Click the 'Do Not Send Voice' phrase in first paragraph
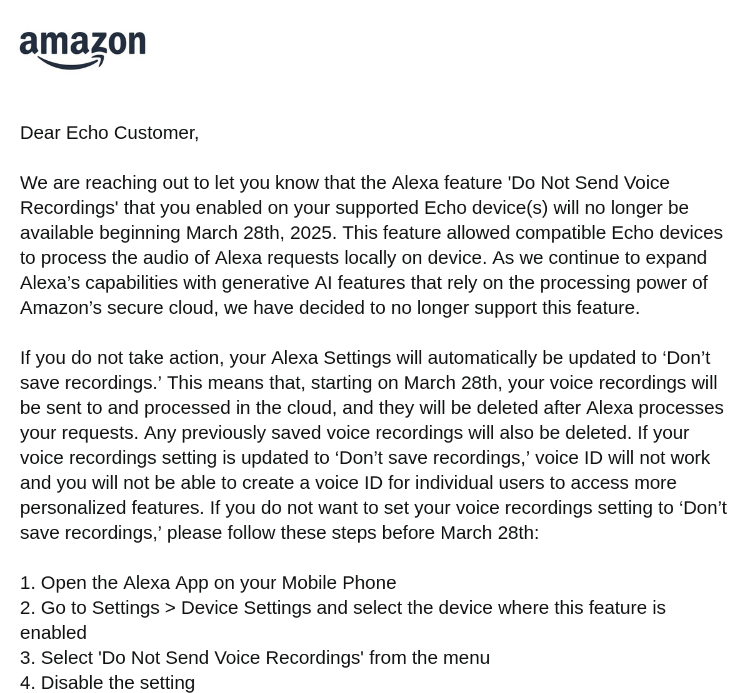This screenshot has width=741, height=693. coord(588,182)
